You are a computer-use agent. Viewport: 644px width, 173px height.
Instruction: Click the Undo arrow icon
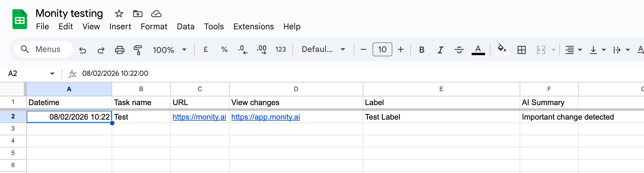point(83,50)
